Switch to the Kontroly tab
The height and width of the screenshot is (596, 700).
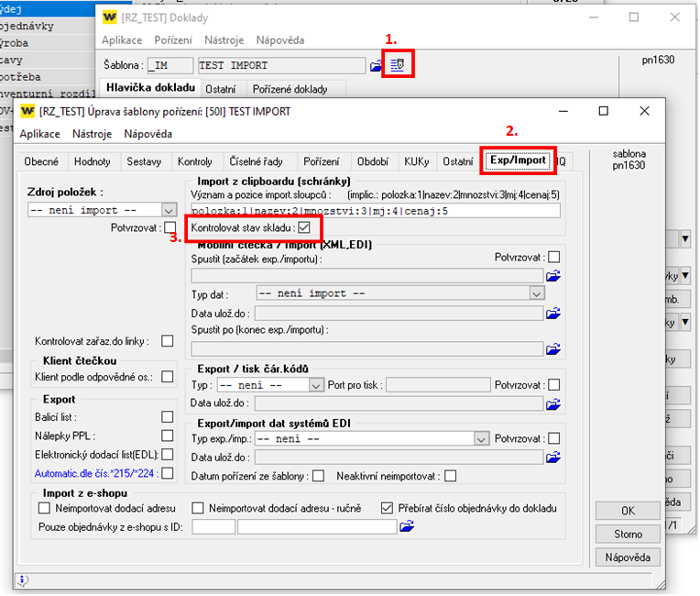point(194,161)
